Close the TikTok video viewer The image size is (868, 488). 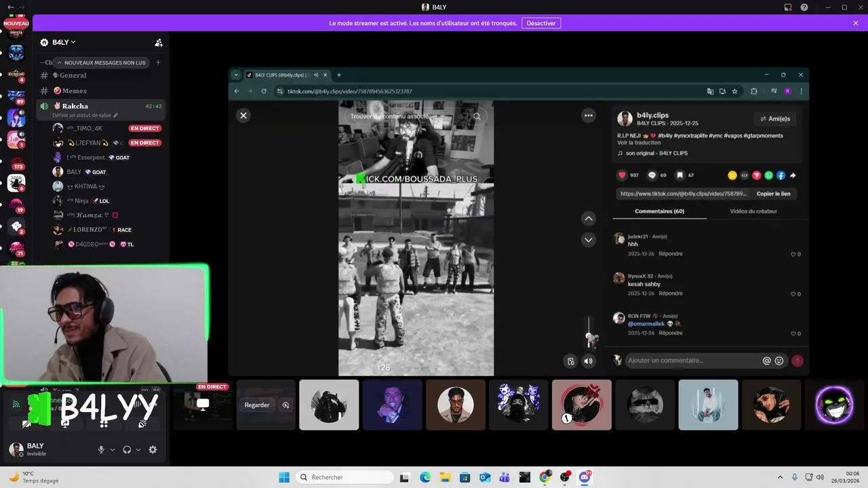(243, 115)
